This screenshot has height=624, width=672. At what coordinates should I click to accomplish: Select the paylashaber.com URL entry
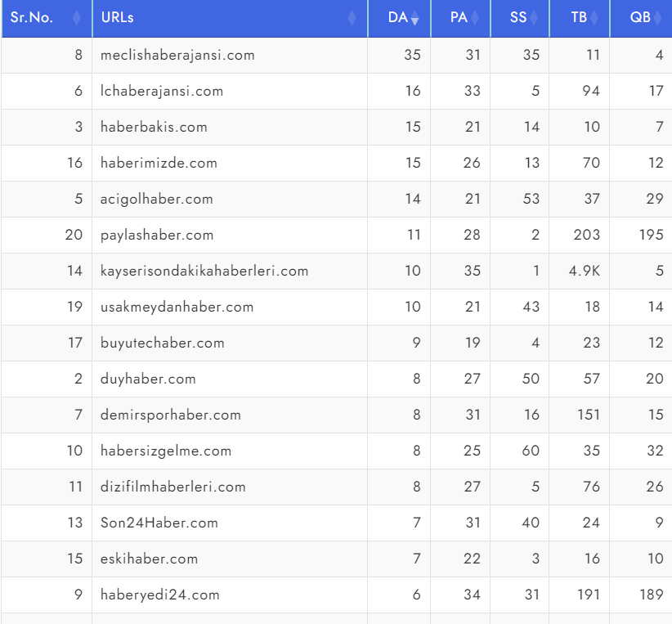tap(157, 236)
